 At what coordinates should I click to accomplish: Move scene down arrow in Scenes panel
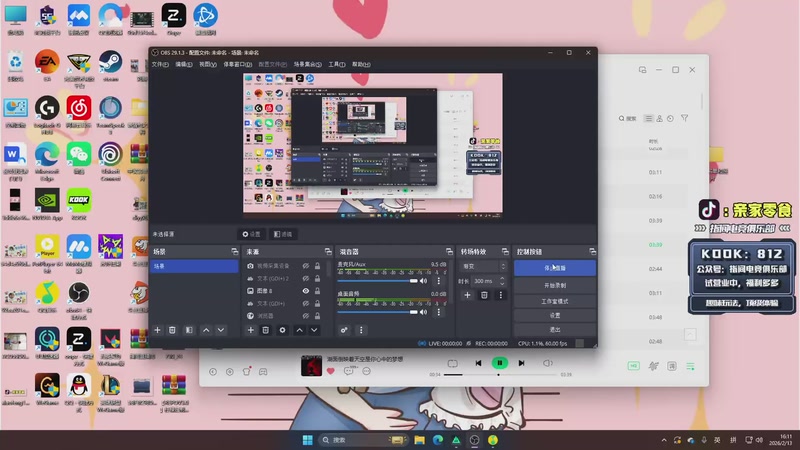(x=221, y=330)
